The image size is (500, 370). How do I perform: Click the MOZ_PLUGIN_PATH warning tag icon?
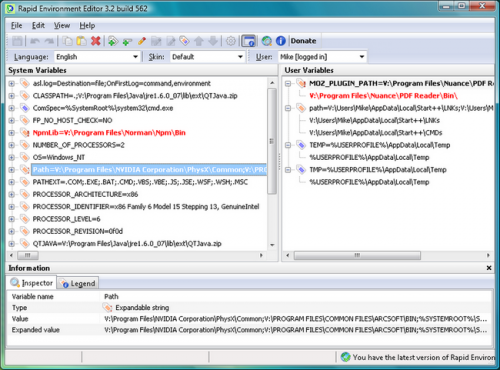tap(301, 83)
